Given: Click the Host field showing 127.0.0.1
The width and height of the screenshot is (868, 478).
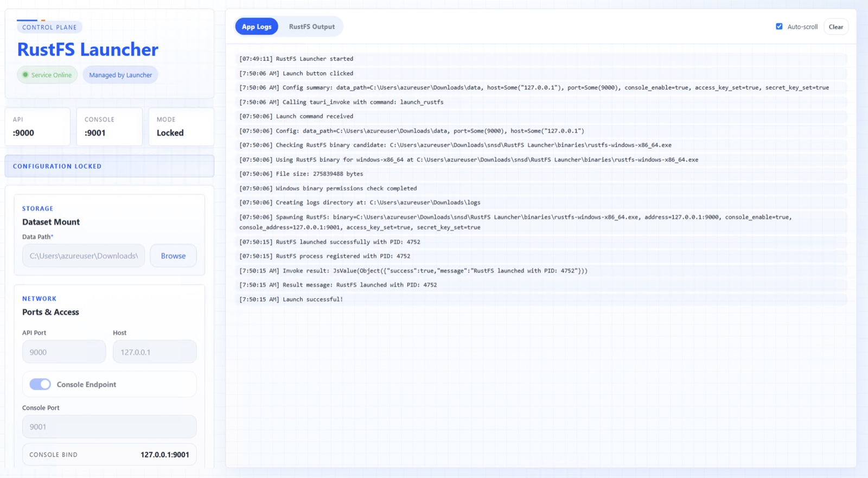Looking at the screenshot, I should 155,352.
